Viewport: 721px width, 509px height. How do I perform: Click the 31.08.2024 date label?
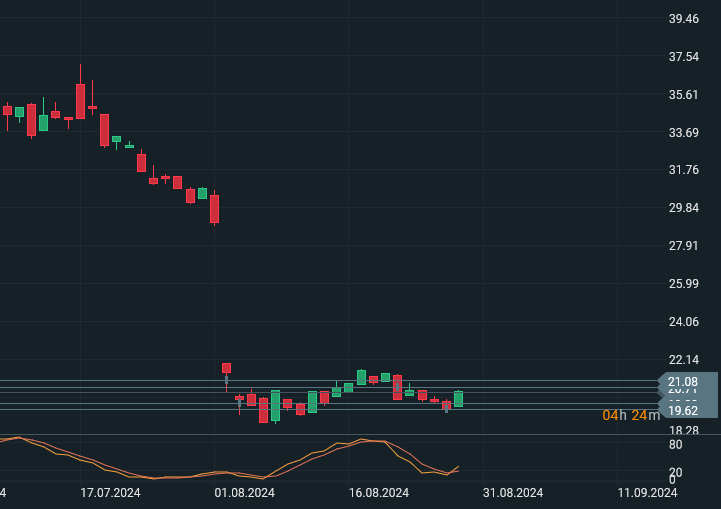pyautogui.click(x=512, y=492)
